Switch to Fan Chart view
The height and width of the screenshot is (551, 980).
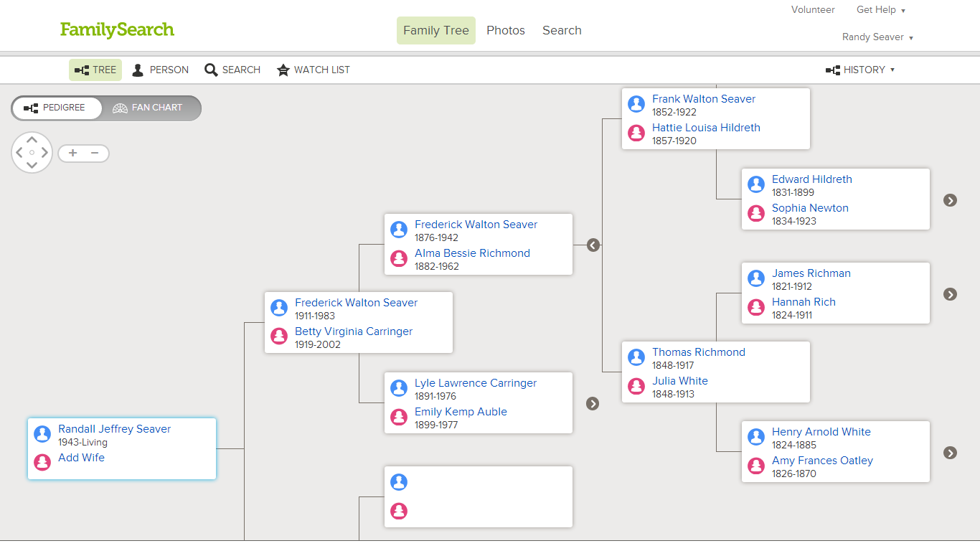point(148,108)
